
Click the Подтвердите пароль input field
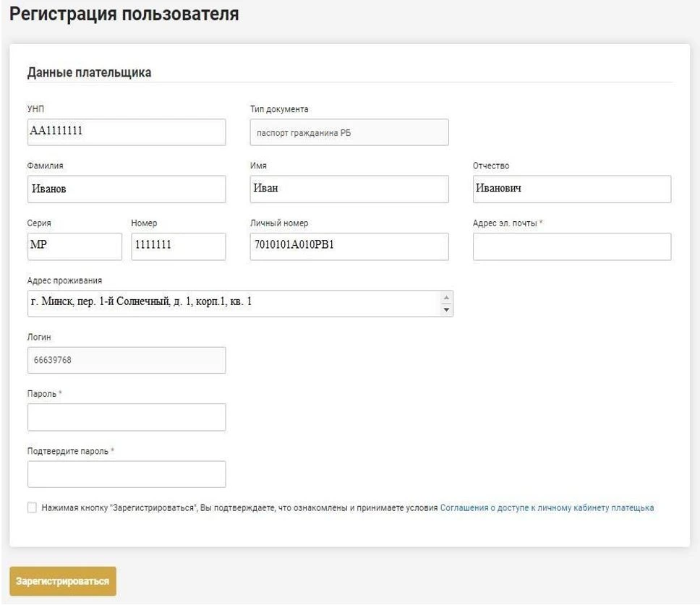[127, 474]
